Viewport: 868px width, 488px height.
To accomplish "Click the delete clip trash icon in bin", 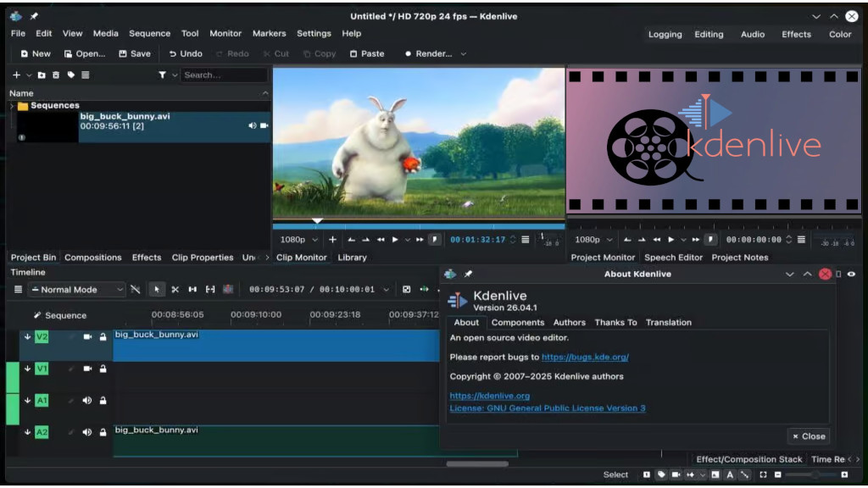I will [56, 75].
